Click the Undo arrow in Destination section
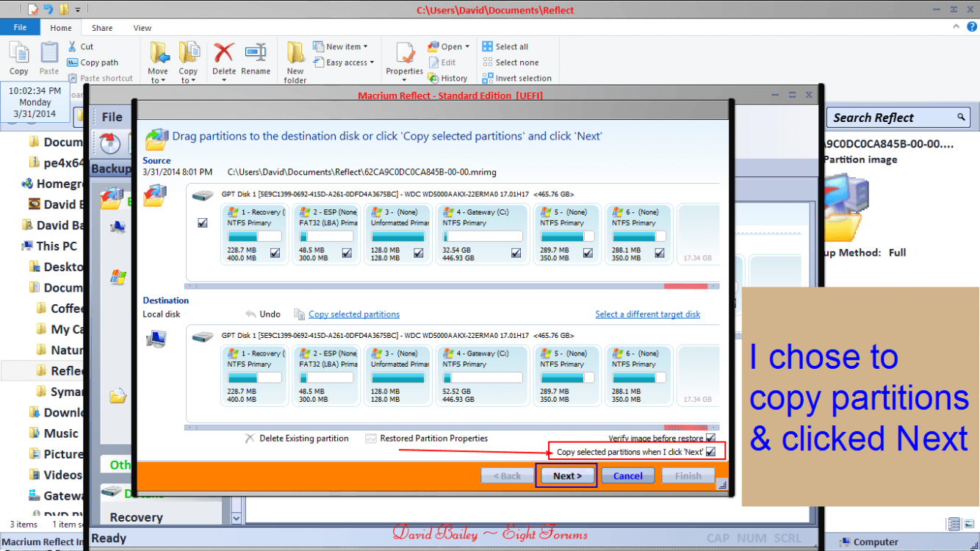The height and width of the screenshot is (551, 980). 251,314
